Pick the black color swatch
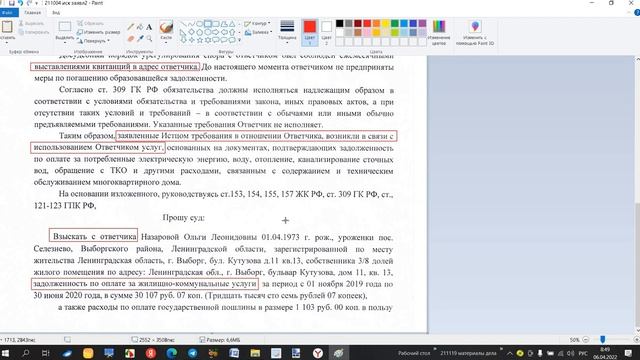The height and width of the screenshot is (360, 640). (340, 23)
